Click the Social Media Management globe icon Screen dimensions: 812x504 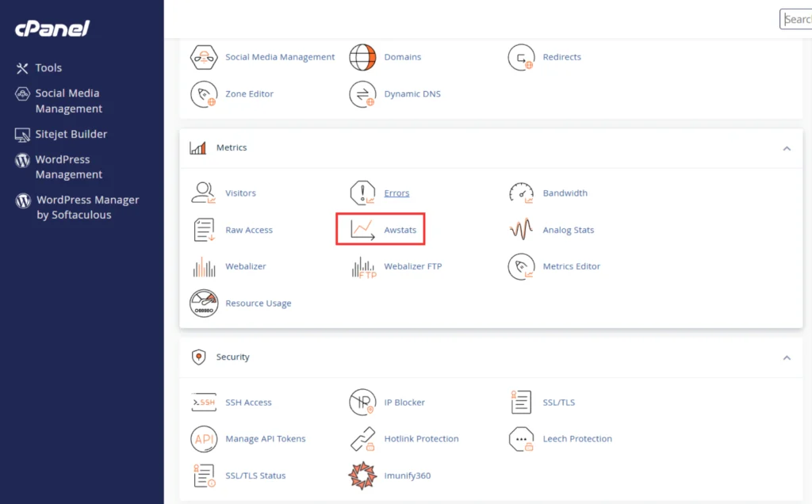(x=204, y=57)
